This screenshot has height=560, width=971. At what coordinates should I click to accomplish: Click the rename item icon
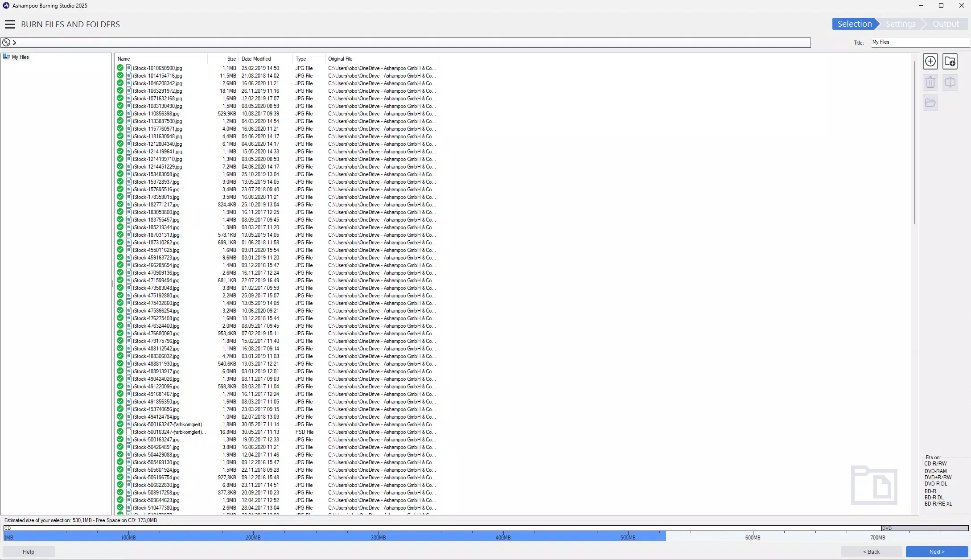[950, 82]
